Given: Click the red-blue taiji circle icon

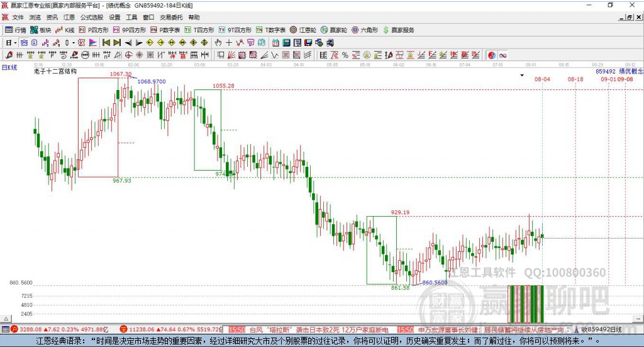Looking at the screenshot, I should point(492,55).
